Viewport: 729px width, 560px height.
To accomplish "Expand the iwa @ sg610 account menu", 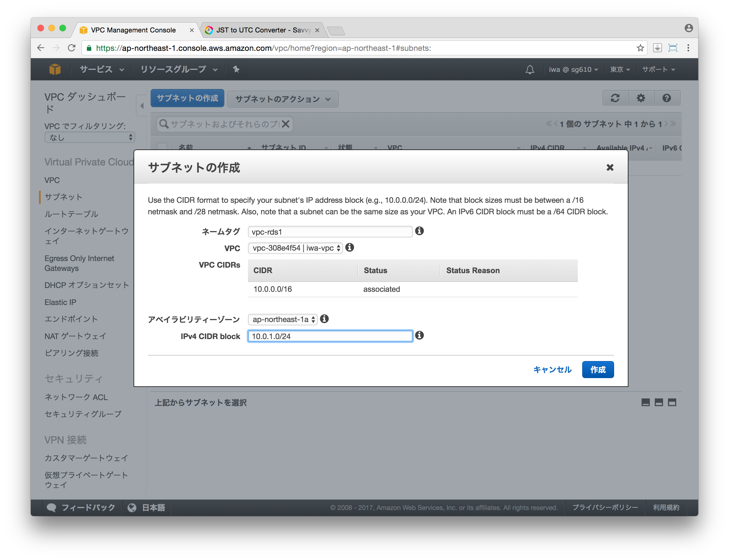I will click(573, 69).
